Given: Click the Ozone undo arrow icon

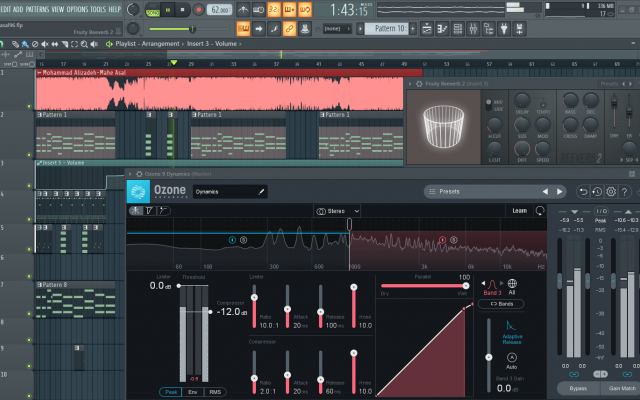Looking at the screenshot, I should pos(583,191).
